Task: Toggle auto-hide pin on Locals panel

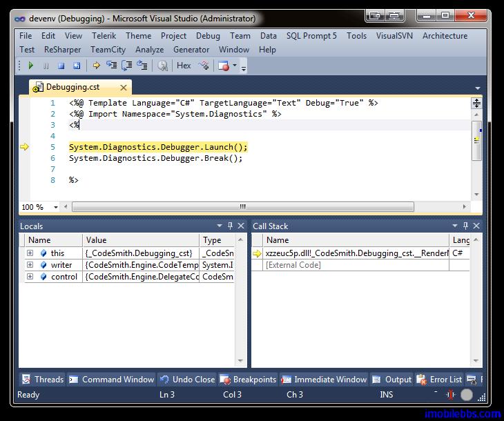Action: (x=230, y=226)
